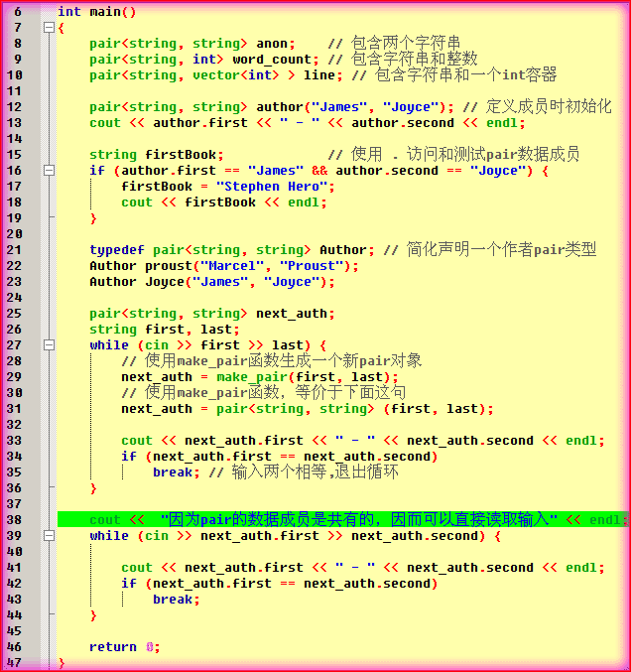Click line number 38 in the gutter
Screen dimensions: 631x672
pyautogui.click(x=14, y=520)
